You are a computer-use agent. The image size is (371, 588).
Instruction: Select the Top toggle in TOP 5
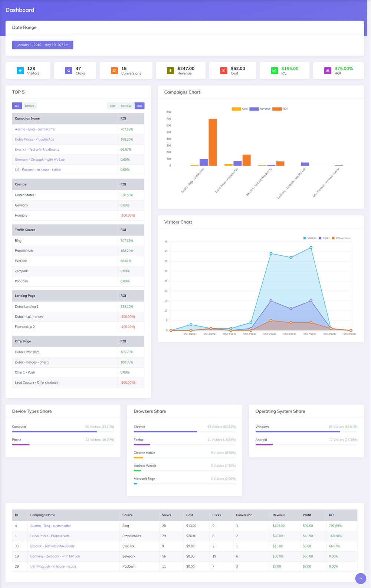17,106
